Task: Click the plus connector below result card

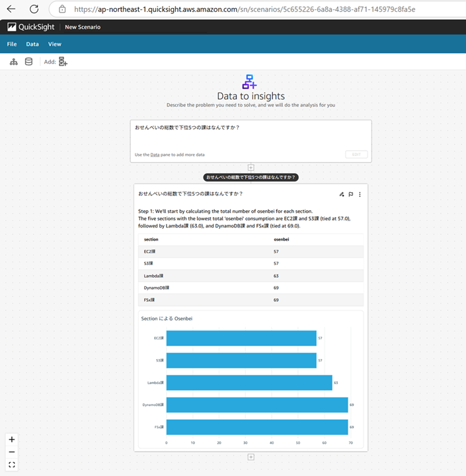Action: (x=251, y=457)
